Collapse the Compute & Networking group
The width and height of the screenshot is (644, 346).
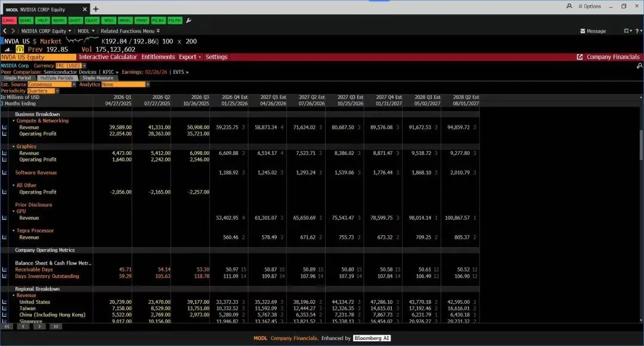pyautogui.click(x=14, y=121)
